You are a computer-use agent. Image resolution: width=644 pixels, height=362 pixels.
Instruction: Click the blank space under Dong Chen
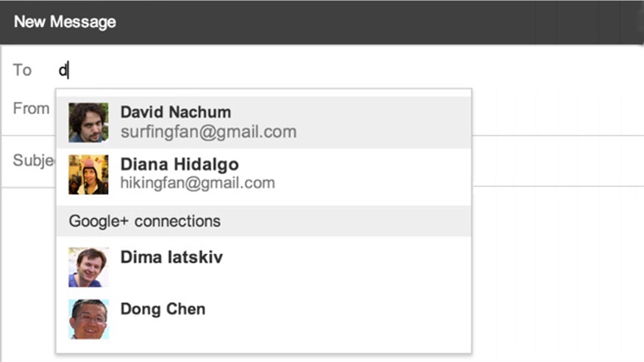[264, 347]
